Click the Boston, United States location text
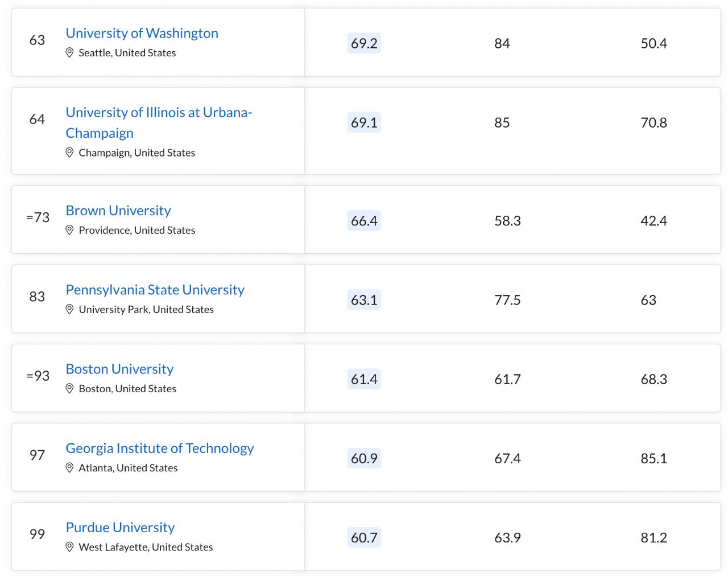This screenshot has width=728, height=576. [x=127, y=389]
